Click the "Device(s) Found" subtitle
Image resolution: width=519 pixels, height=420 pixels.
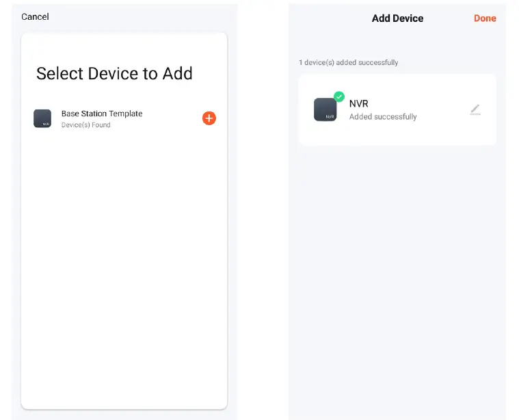click(x=86, y=125)
